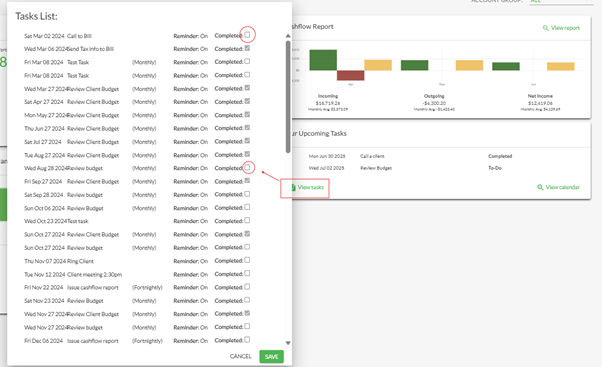Click the red outgoing bar in cashflow chart
This screenshot has width=602, height=367.
coord(351,75)
